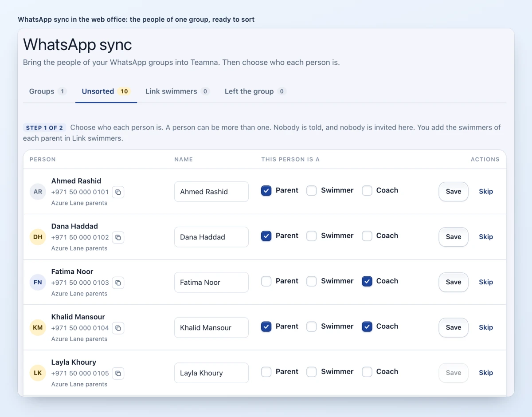Screen dimensions: 532x417
Task: Skip Khalid Mansour
Action: [x=486, y=327]
